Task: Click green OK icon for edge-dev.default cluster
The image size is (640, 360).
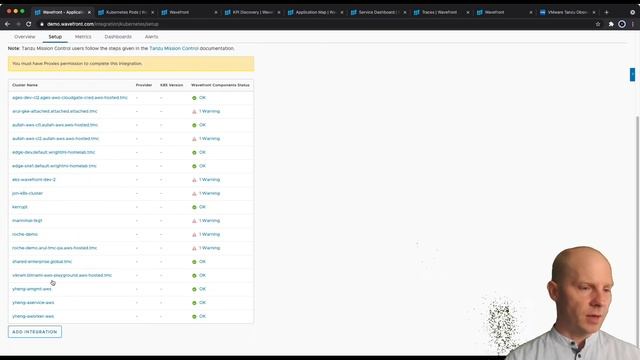Action: (194, 153)
